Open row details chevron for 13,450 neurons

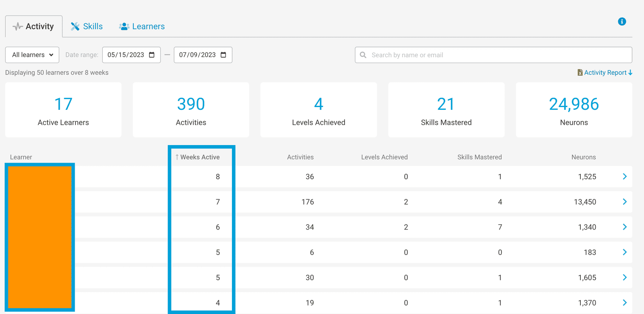(624, 202)
